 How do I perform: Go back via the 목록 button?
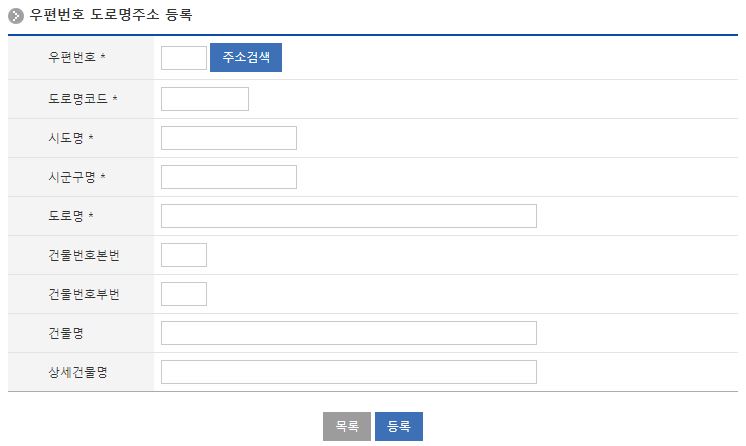pos(347,426)
